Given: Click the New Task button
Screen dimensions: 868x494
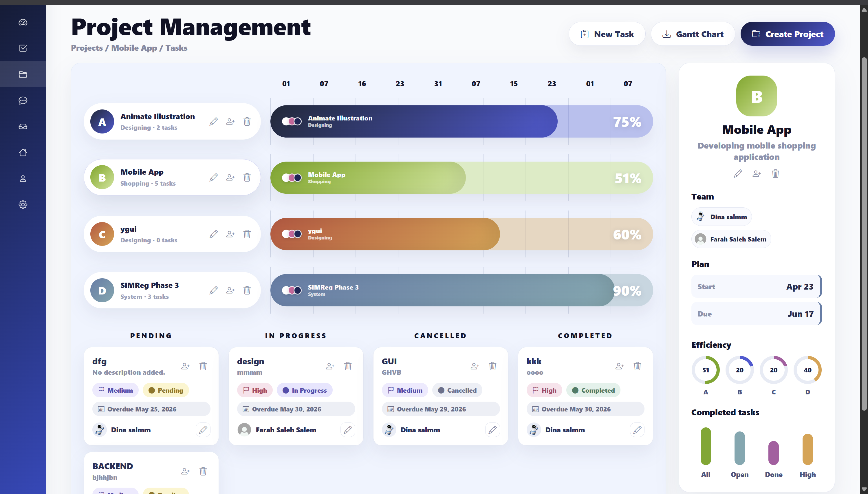Looking at the screenshot, I should (x=607, y=34).
